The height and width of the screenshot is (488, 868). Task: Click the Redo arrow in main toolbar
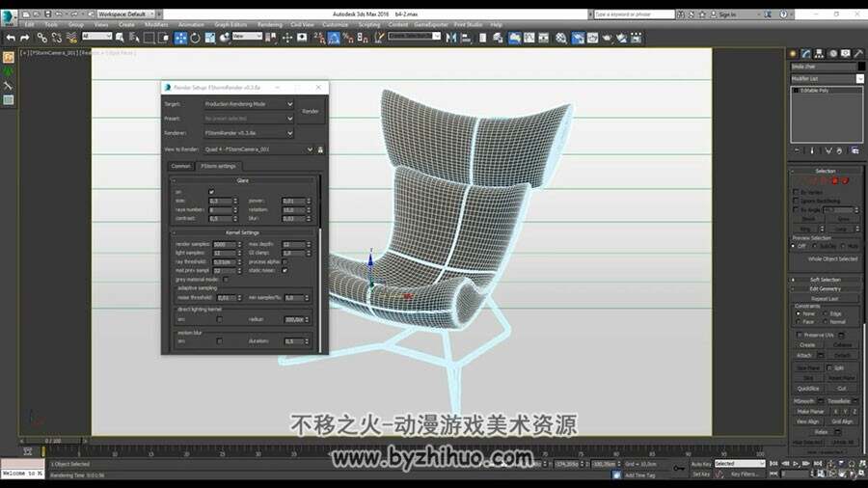click(x=25, y=38)
